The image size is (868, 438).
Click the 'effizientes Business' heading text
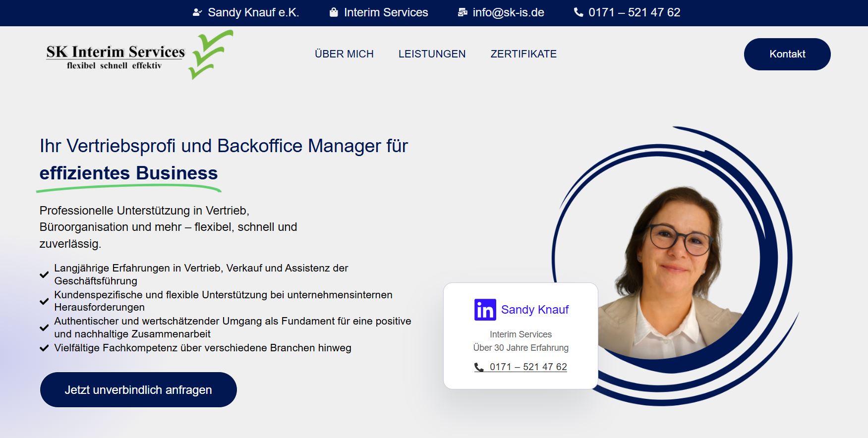tap(128, 173)
